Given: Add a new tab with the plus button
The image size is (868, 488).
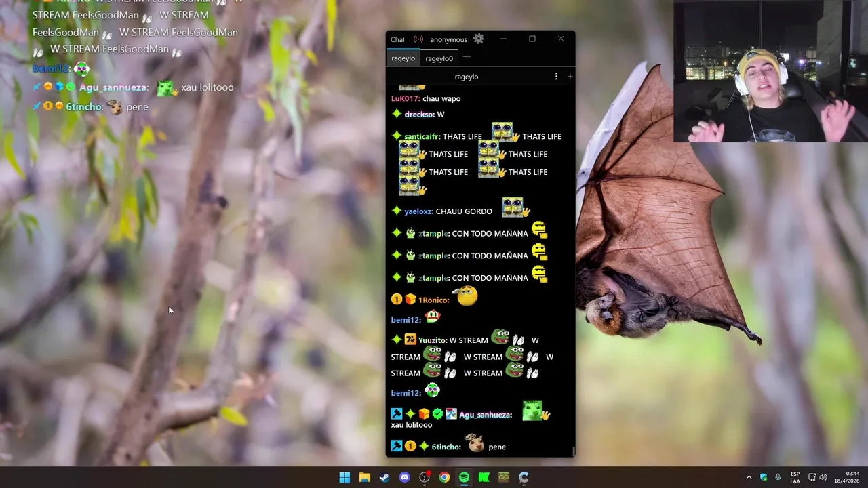Looking at the screenshot, I should [467, 58].
